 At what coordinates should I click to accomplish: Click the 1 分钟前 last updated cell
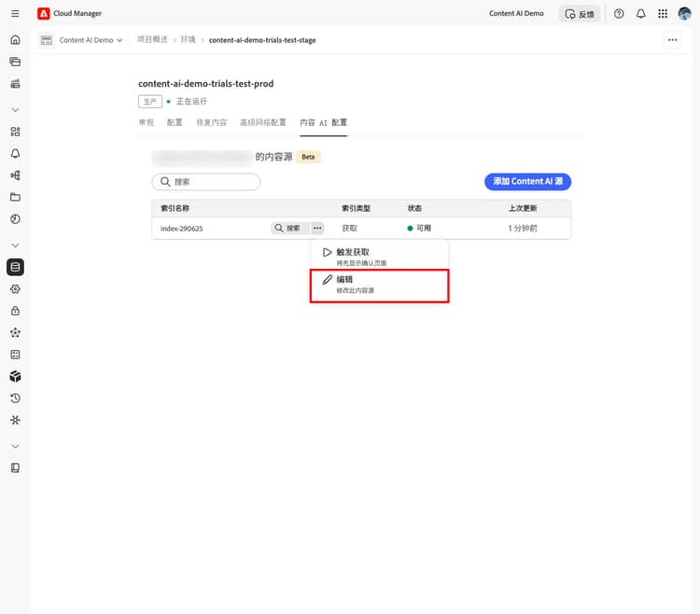coord(523,229)
